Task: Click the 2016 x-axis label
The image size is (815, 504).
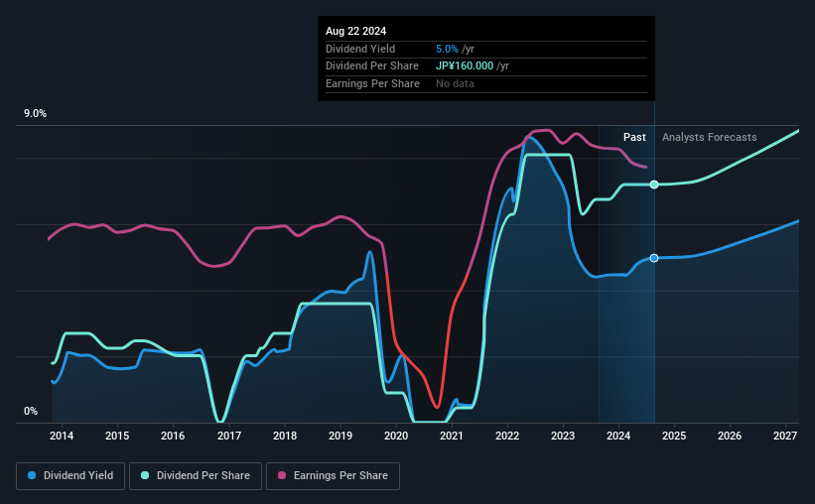Action: click(173, 436)
